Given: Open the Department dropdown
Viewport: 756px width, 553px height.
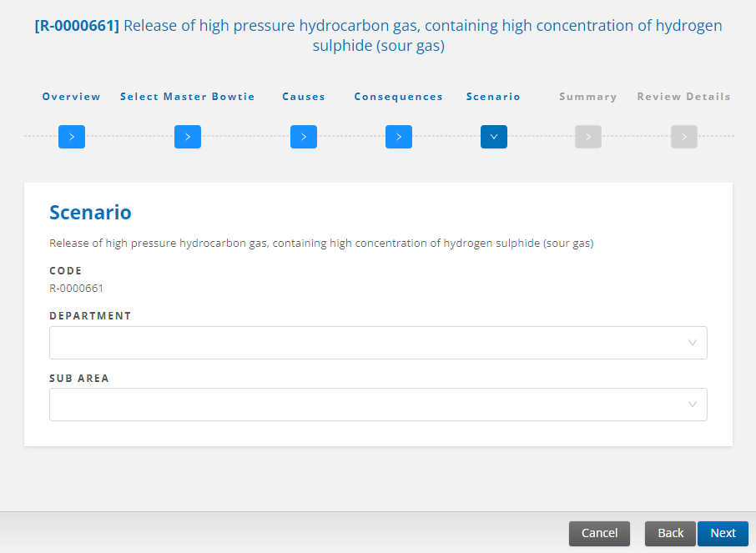Looking at the screenshot, I should tap(378, 343).
